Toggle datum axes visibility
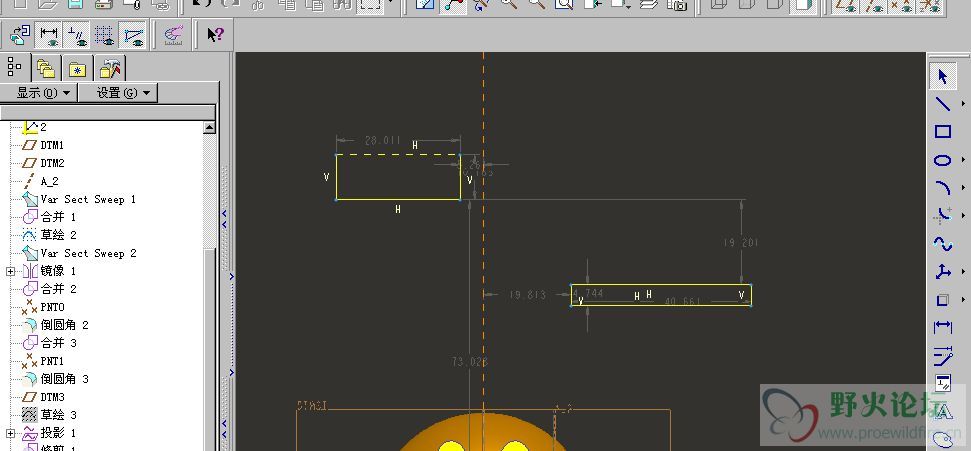The height and width of the screenshot is (451, 971). point(874,5)
